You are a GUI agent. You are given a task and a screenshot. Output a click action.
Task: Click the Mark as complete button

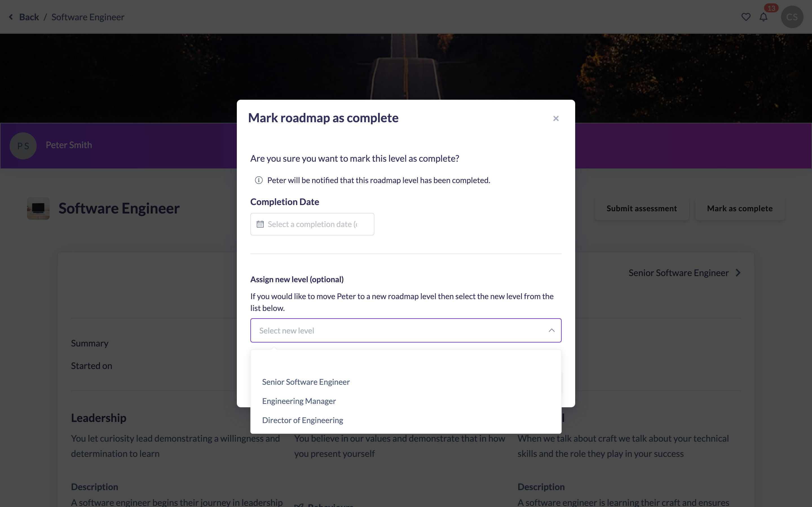coord(740,208)
